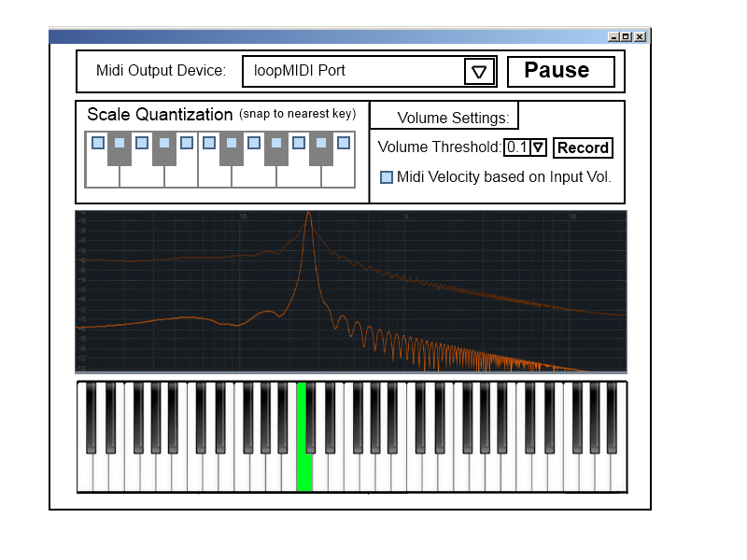Select the loopMIDI Port combo field
The width and height of the screenshot is (747, 560).
pos(369,72)
